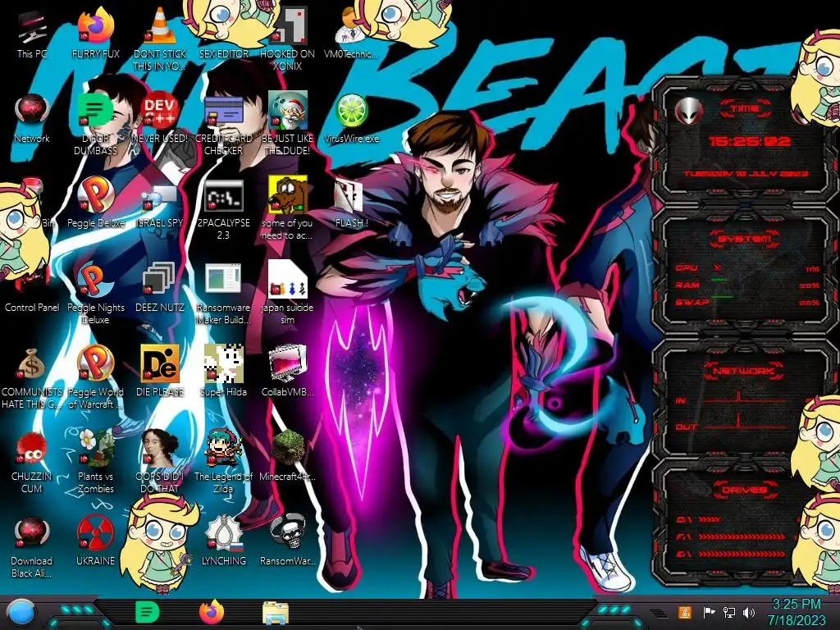
Task: Click the TUESDAY 18 JULY 2023 date text
Action: 745,174
